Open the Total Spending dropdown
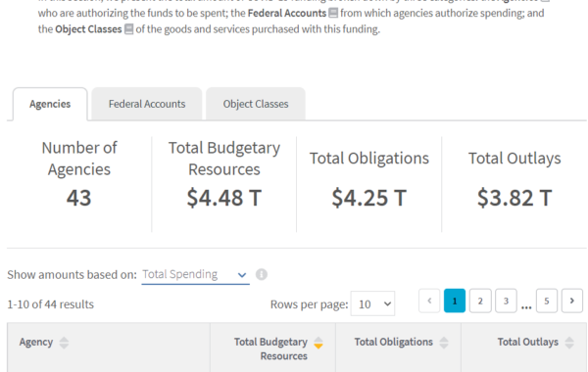 tap(195, 275)
